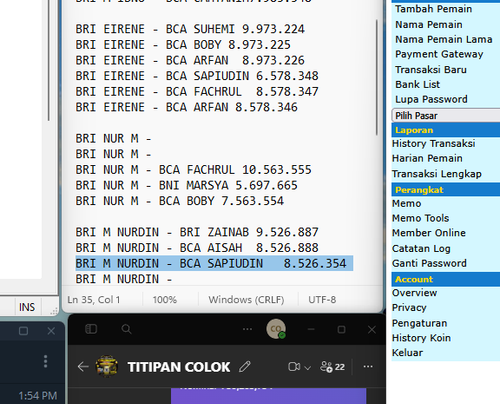Click Ln 35, Col 1 status indicator

(x=94, y=300)
